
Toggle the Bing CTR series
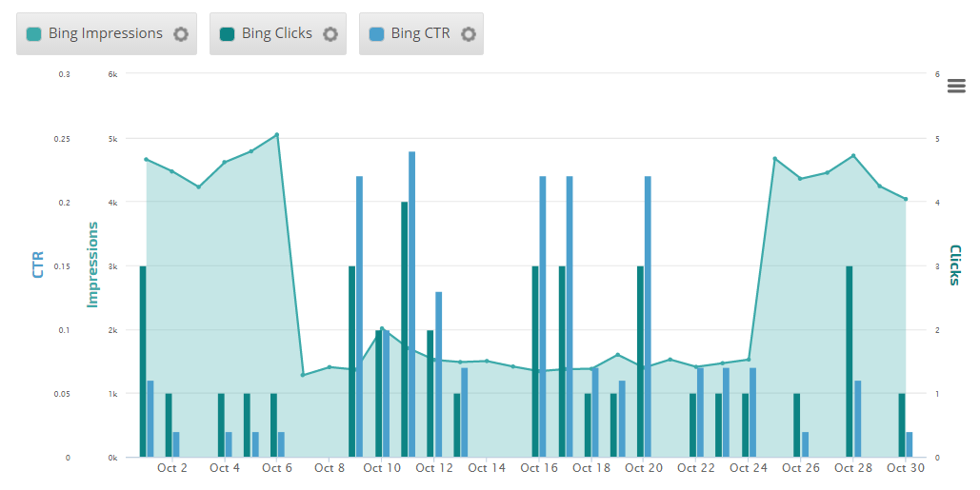(x=421, y=33)
